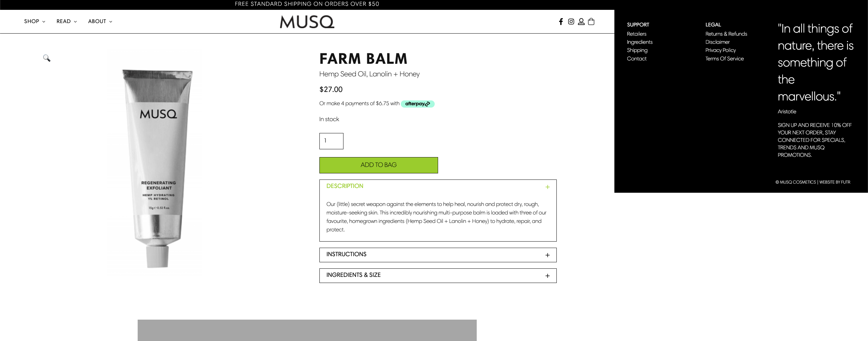Go to the Privacy Policy page
Image resolution: width=868 pixels, height=341 pixels.
pos(721,50)
